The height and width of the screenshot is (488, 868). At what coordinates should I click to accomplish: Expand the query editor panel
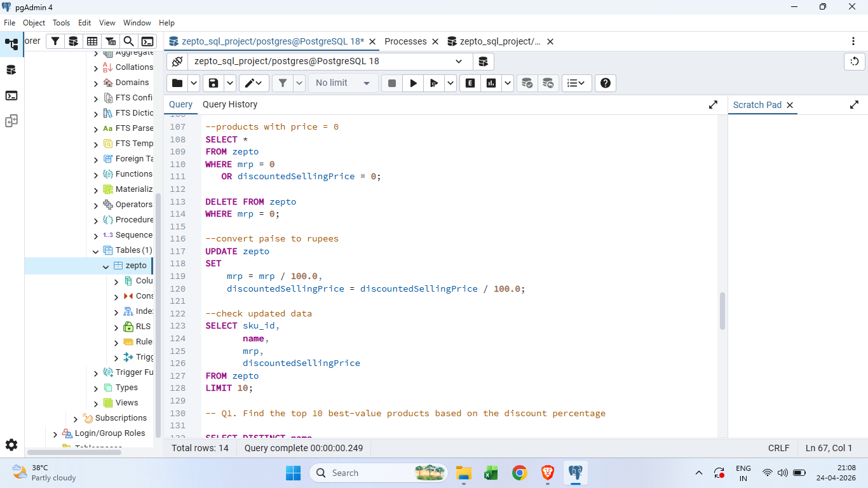point(714,105)
